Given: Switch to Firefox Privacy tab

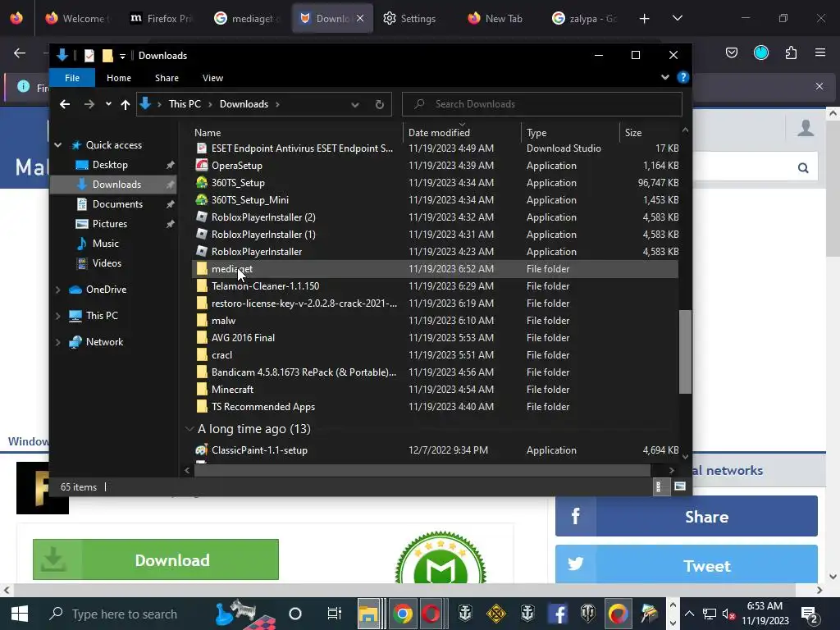Looking at the screenshot, I should click(162, 18).
